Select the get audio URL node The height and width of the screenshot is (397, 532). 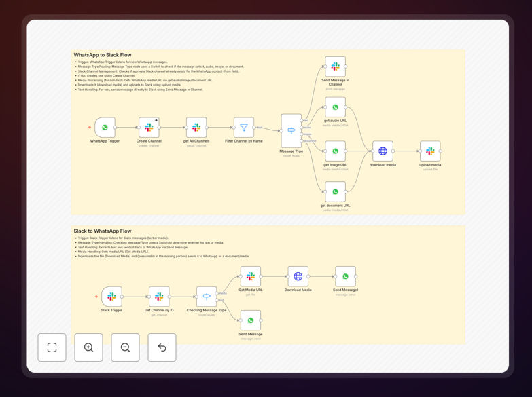tap(335, 107)
